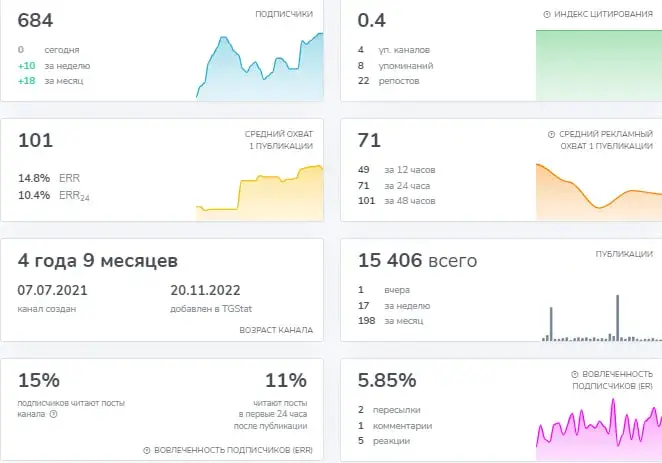Select '0 сегодня' subscriber row
The width and height of the screenshot is (662, 463).
[x=49, y=50]
